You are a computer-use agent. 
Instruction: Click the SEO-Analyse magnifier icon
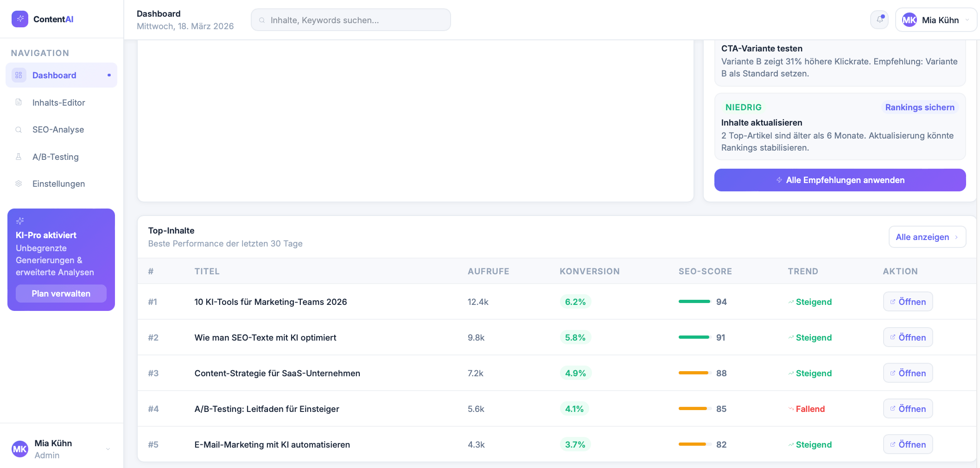click(x=19, y=130)
